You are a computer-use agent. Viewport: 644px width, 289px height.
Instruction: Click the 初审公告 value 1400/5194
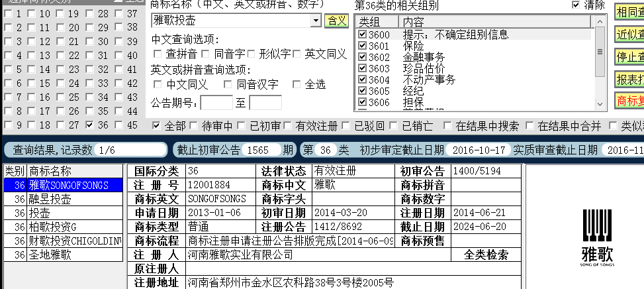pyautogui.click(x=477, y=170)
